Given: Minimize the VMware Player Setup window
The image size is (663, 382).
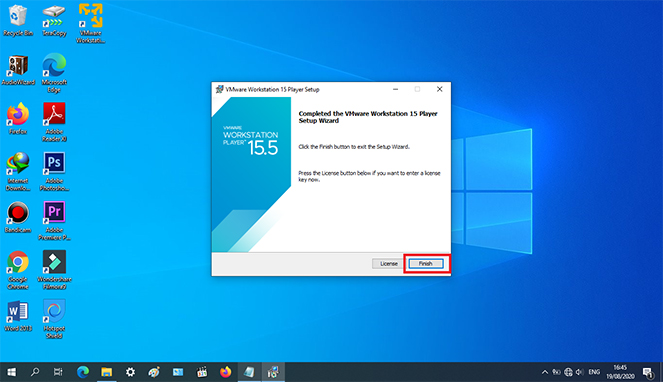Looking at the screenshot, I should click(395, 89).
